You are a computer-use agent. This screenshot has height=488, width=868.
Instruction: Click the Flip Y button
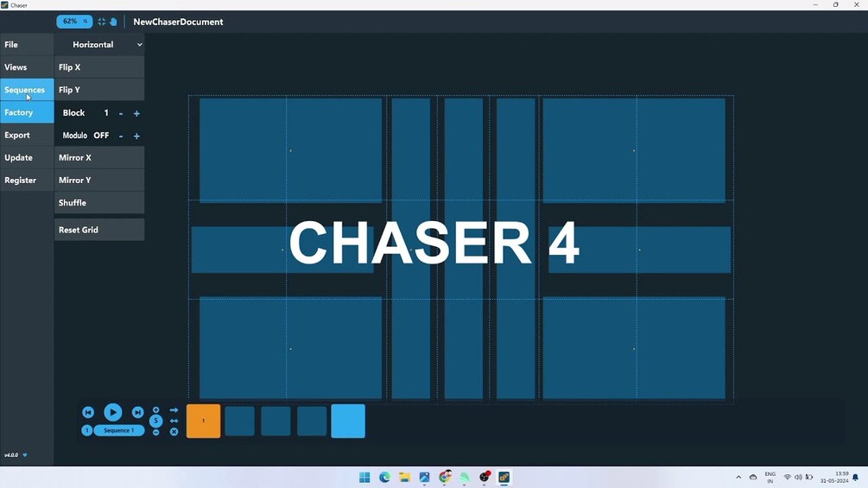[x=99, y=90]
